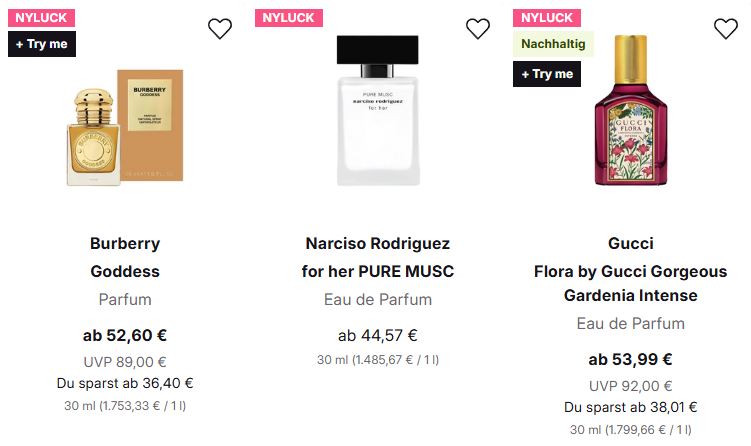Viewport: 751px width, 446px height.
Task: Click the ab 53,99 € price
Action: (630, 360)
